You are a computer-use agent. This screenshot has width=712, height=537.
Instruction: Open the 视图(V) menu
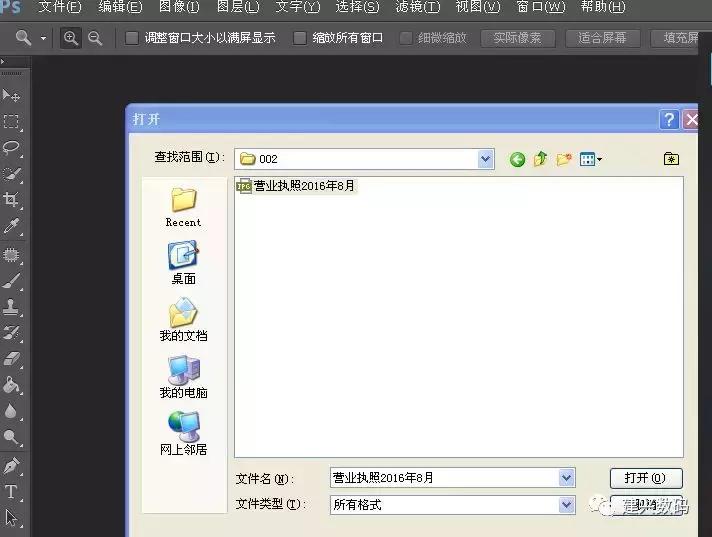pyautogui.click(x=478, y=7)
